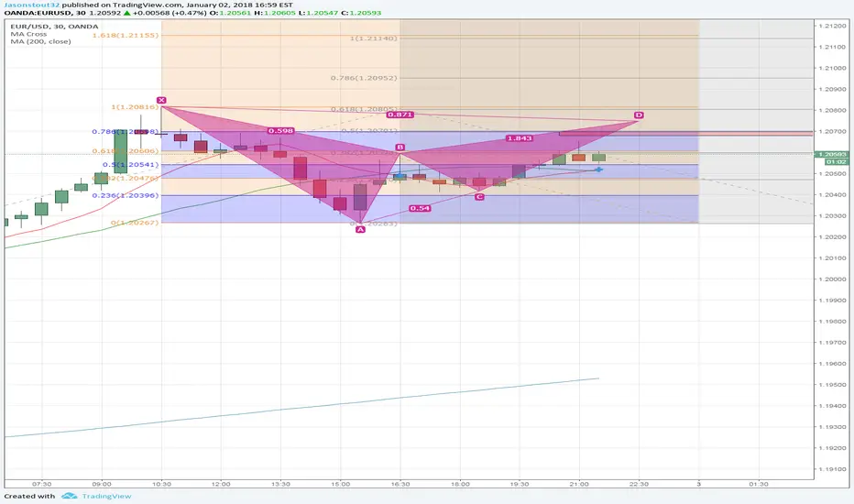854x504 pixels.
Task: Click the 10:30 time axis label
Action: [161, 484]
